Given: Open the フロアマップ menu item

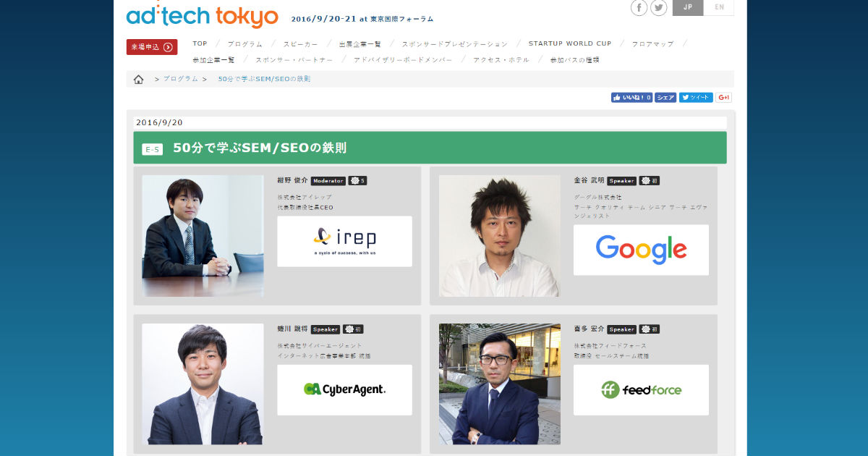Looking at the screenshot, I should click(x=652, y=44).
